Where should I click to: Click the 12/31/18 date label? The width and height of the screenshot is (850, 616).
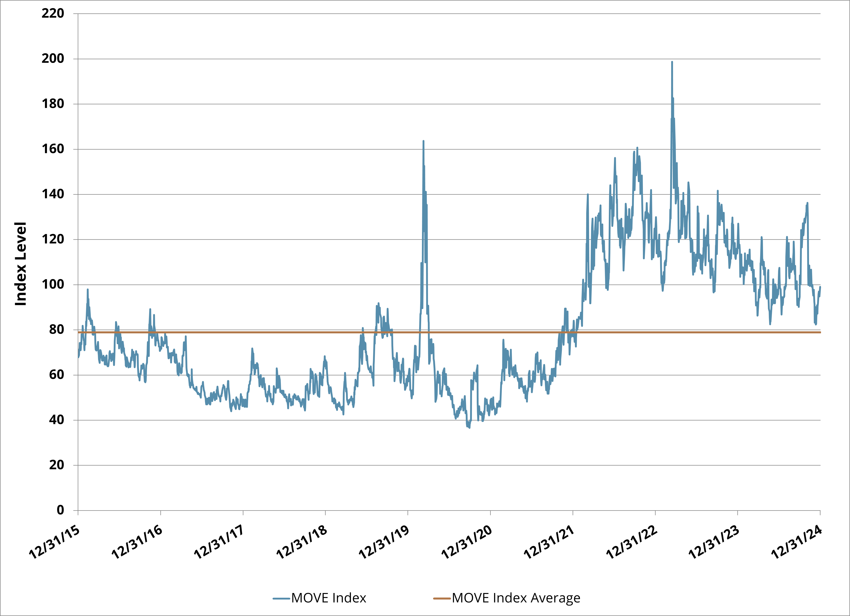[x=302, y=542]
